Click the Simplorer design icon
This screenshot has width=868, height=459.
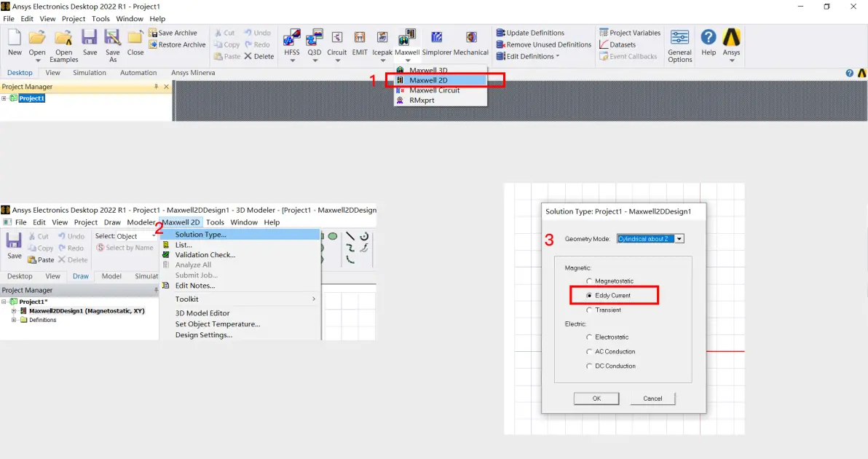tap(437, 42)
